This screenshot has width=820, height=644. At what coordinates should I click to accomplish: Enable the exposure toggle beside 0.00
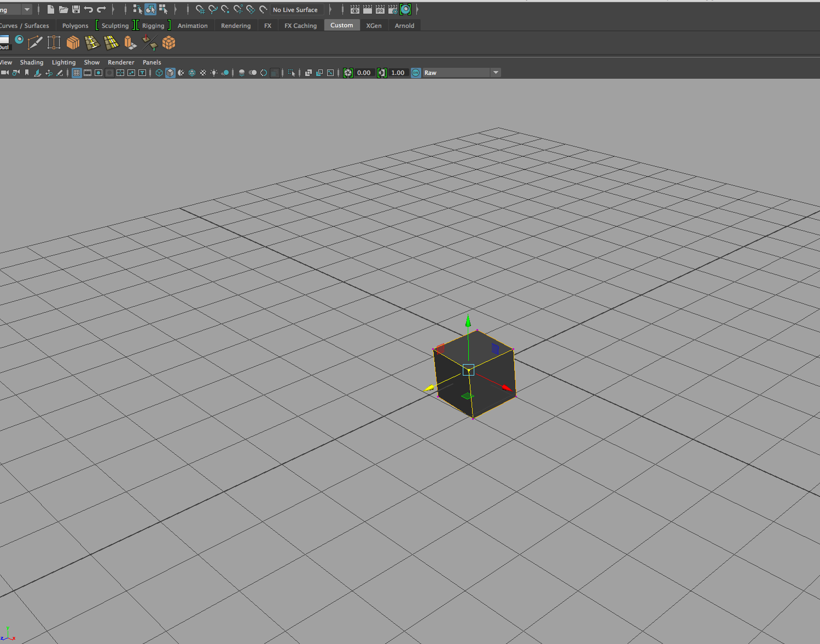tap(348, 72)
